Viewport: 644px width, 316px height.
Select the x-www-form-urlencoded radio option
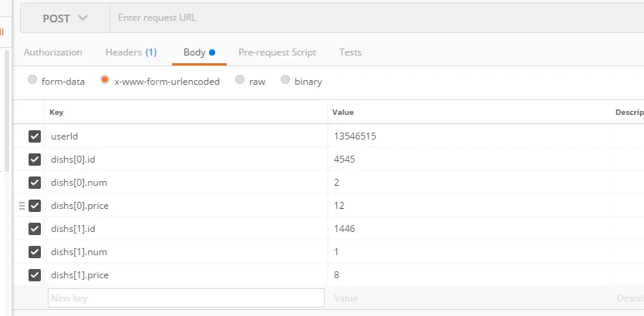click(x=105, y=79)
